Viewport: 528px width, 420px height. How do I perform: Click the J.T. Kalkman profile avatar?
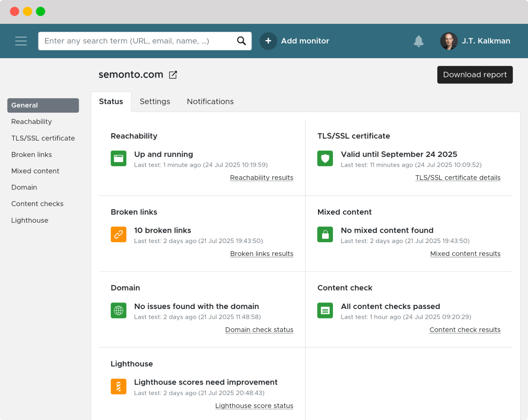click(x=449, y=41)
